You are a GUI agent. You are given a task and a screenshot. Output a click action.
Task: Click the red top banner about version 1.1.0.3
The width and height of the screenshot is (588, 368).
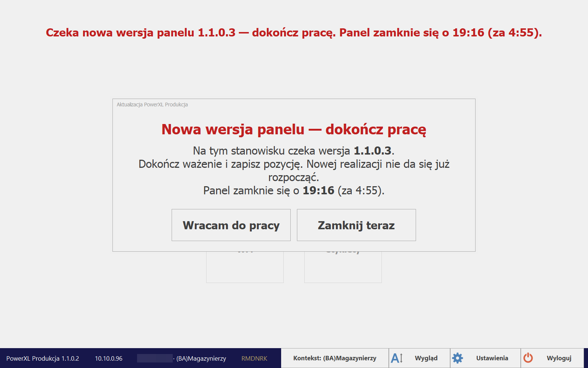[x=294, y=33]
